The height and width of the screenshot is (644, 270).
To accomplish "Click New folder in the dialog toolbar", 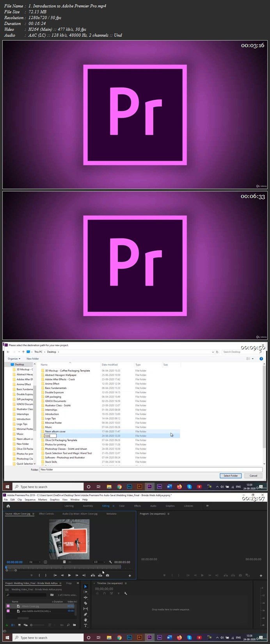I will [32, 359].
